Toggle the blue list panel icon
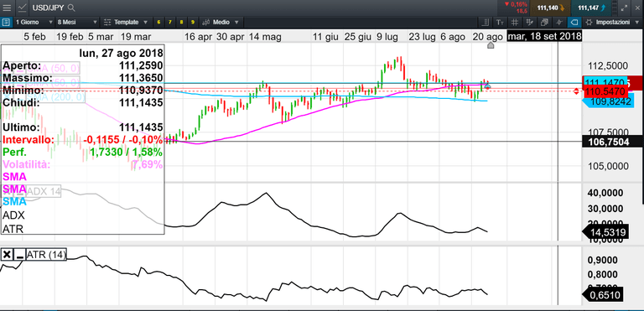Image resolution: width=644 pixels, height=311 pixels. click(6, 22)
